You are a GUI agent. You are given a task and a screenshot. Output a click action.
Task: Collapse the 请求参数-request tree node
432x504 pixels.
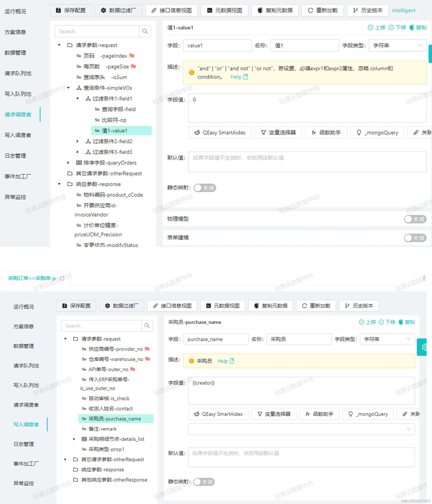(59, 45)
